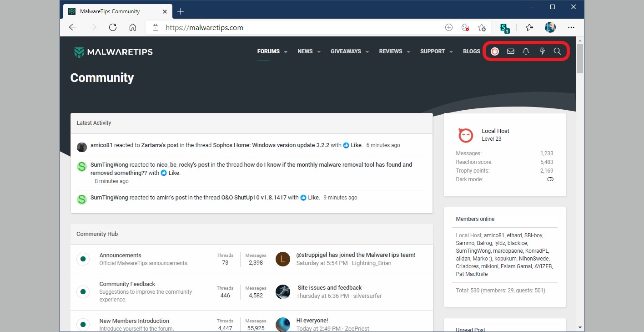The height and width of the screenshot is (332, 644).
Task: Click the avatar beside the Hi everyone! post
Action: coord(283,325)
